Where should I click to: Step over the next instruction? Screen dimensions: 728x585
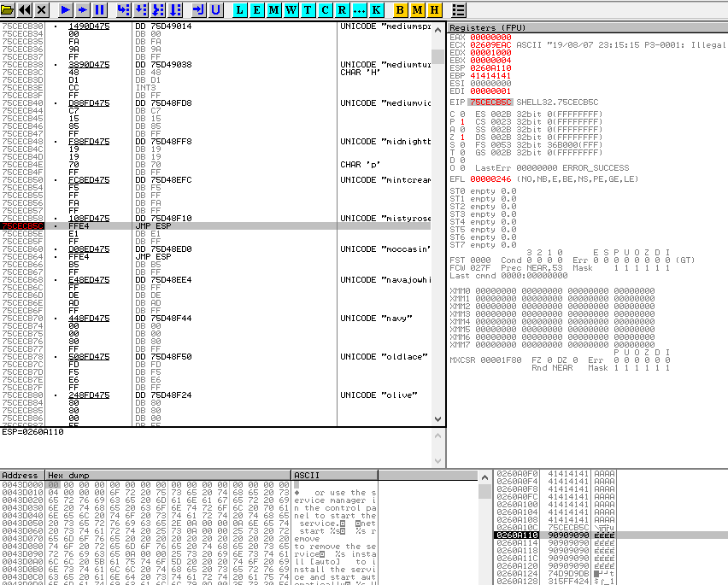point(141,9)
